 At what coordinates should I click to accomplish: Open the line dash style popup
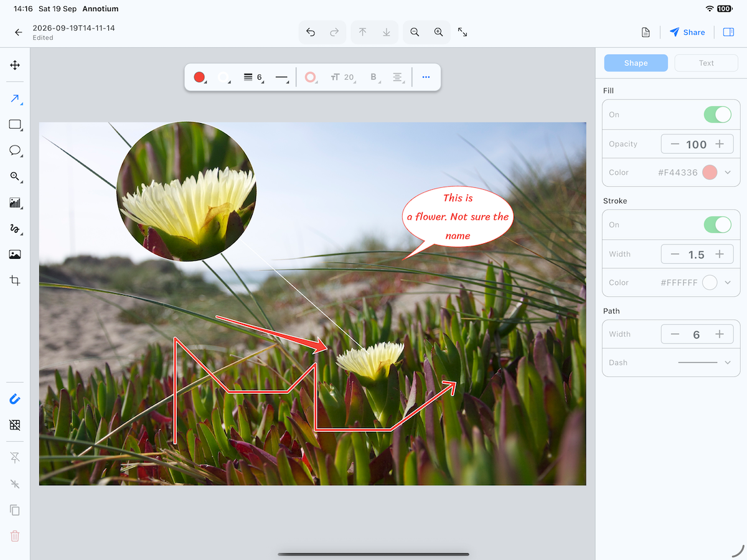pos(282,77)
